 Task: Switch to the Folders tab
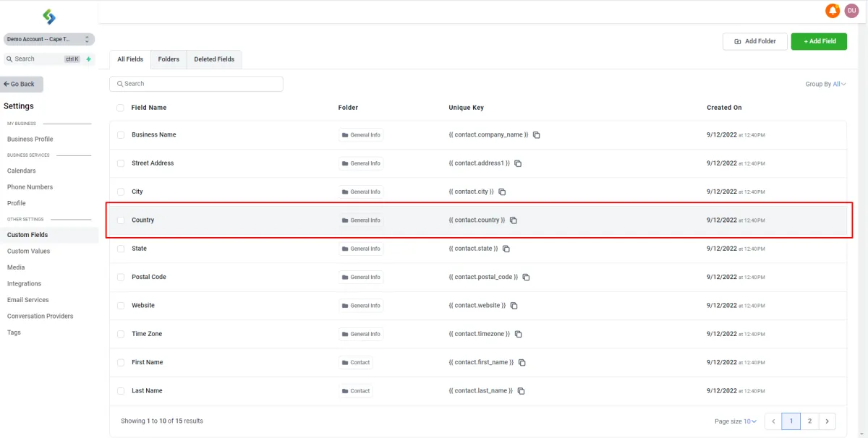[169, 59]
